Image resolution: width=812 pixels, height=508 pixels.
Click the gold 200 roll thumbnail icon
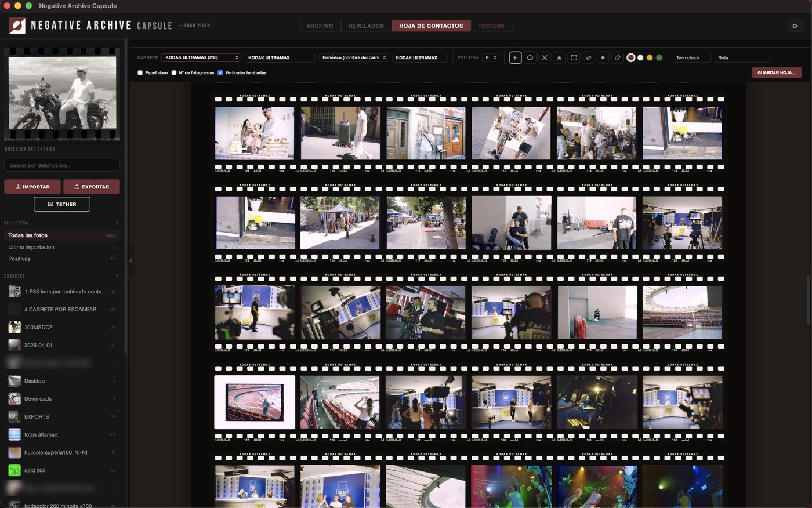pos(14,470)
